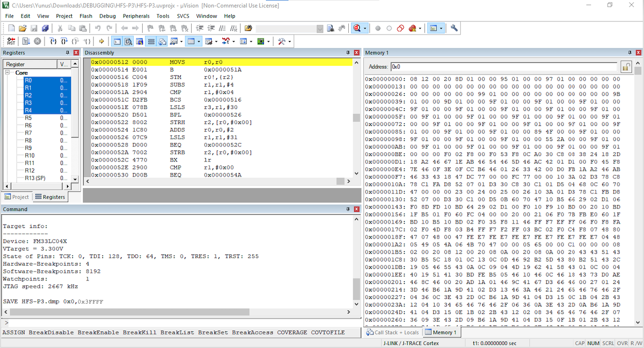Open the Watch Windows dropdown arrow

tap(181, 41)
